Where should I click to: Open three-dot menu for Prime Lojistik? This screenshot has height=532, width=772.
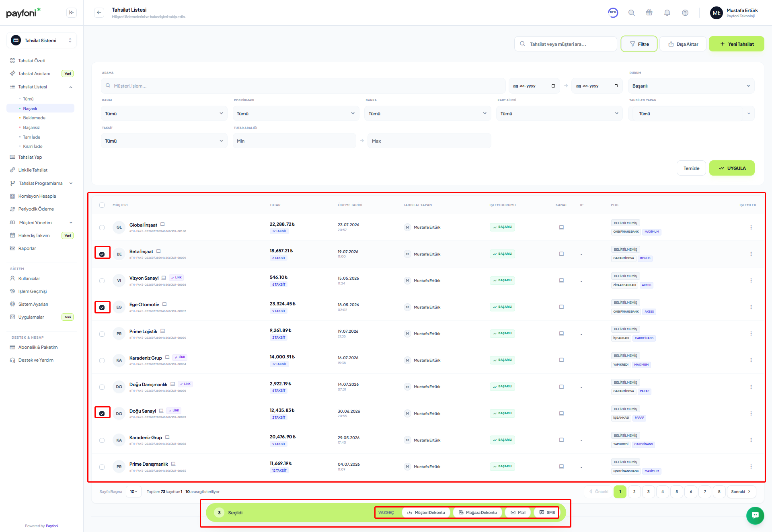coord(751,334)
